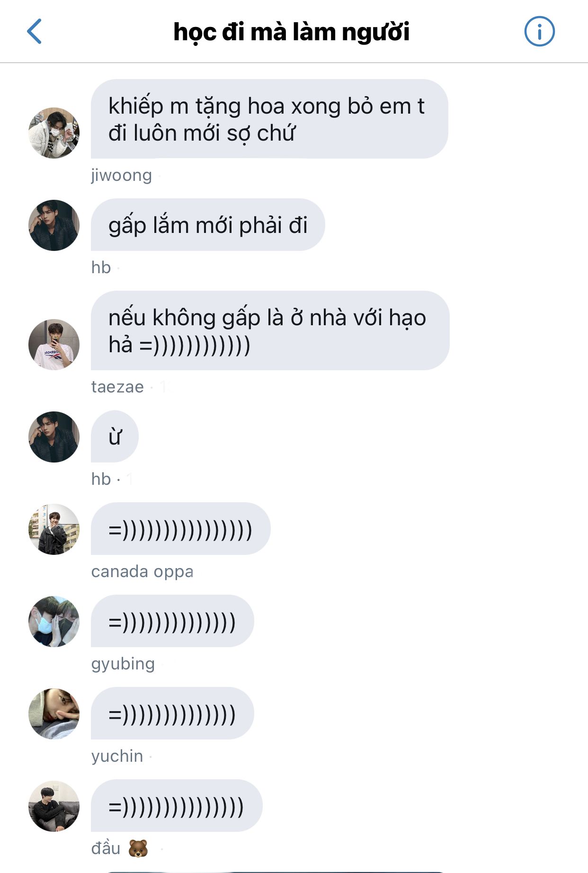Select the "nếu không gấp" message by taezae
The height and width of the screenshot is (873, 588).
(270, 330)
